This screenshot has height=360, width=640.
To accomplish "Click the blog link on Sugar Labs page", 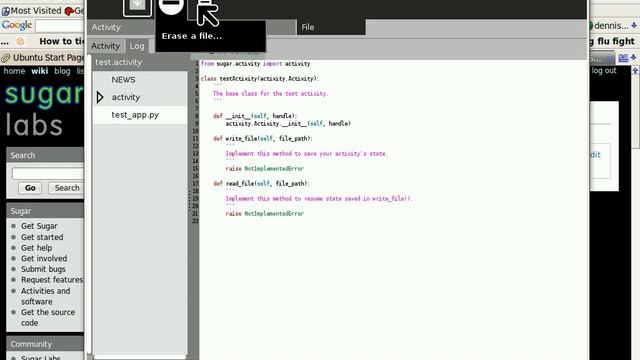I will 62,71.
